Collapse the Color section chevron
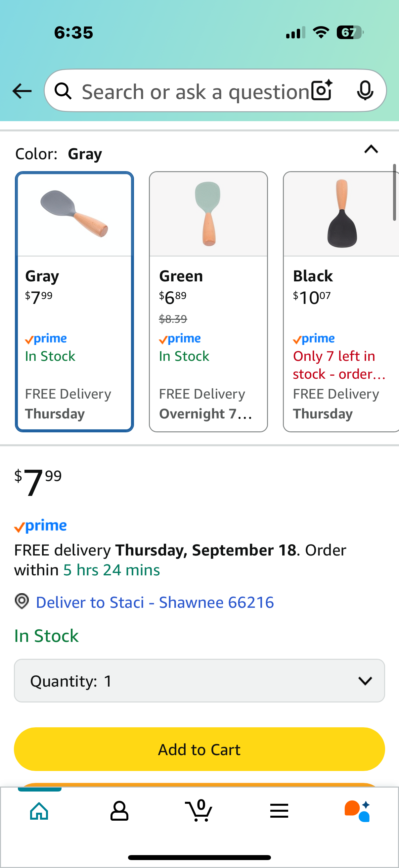The image size is (399, 868). 371,149
